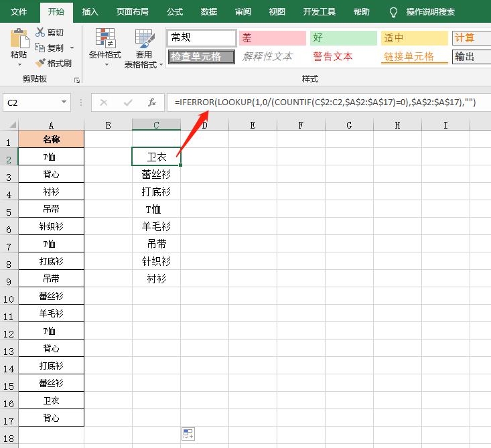Switch to the 开发工具 Developer tab
This screenshot has height=448, width=491.
click(x=319, y=12)
